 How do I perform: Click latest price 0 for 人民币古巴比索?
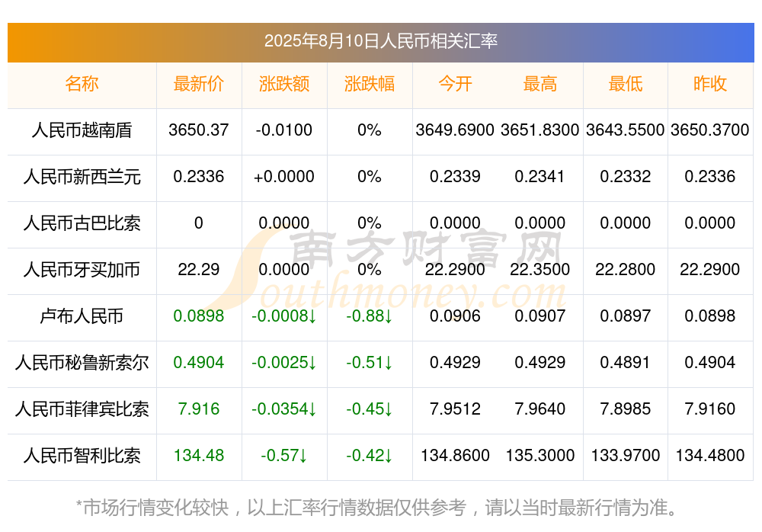tap(198, 223)
